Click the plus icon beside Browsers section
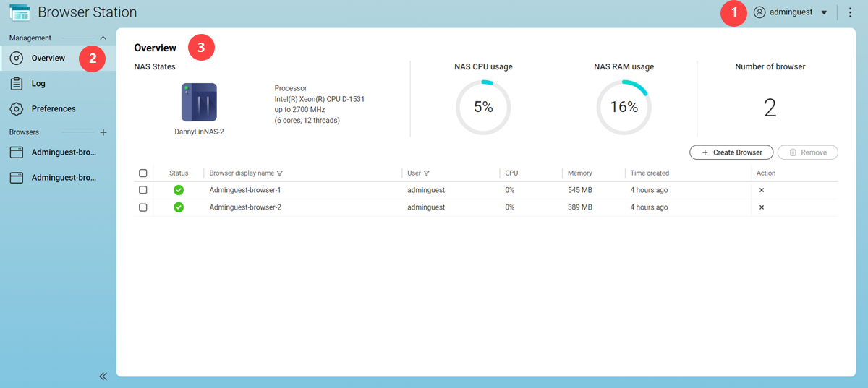 [103, 133]
